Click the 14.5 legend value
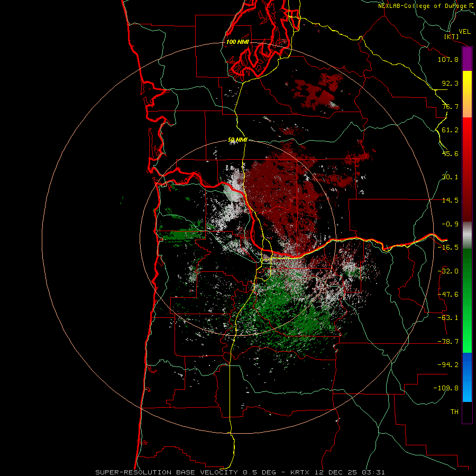476x476 pixels. [450, 200]
